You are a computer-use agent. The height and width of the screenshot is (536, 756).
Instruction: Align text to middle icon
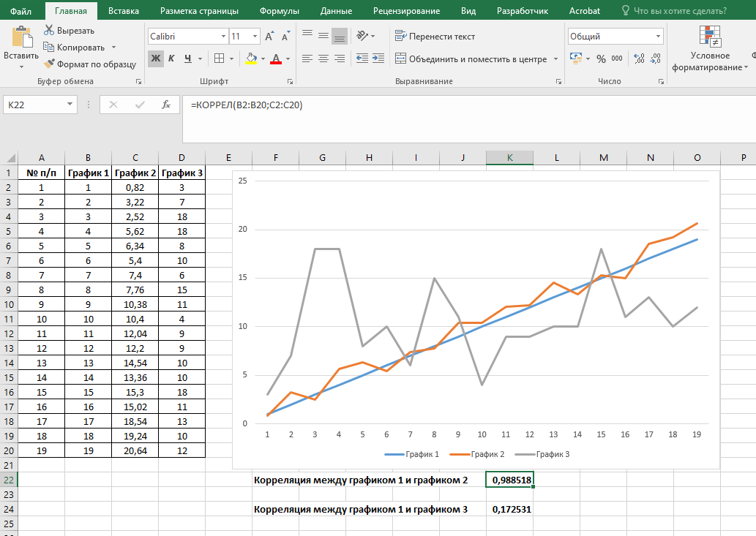[323, 36]
